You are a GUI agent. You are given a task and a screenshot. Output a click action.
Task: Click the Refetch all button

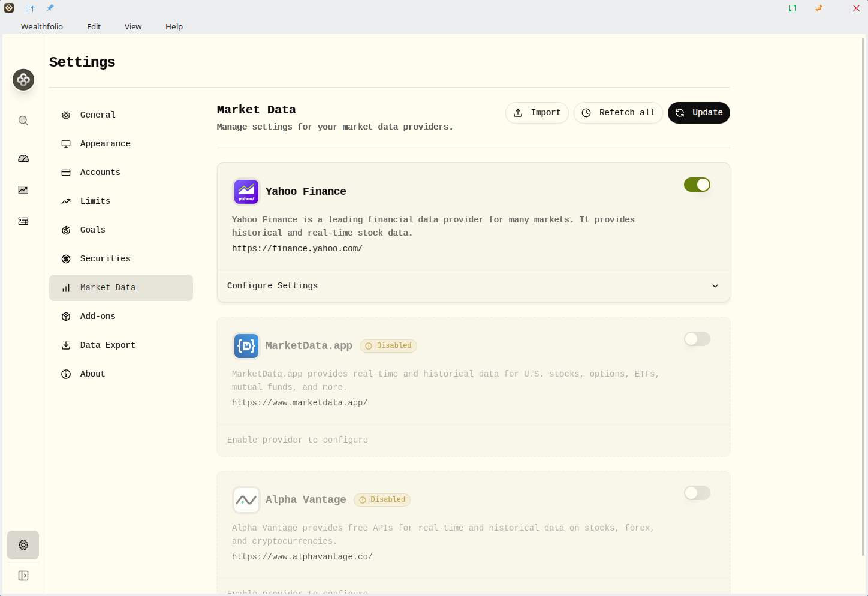click(618, 113)
